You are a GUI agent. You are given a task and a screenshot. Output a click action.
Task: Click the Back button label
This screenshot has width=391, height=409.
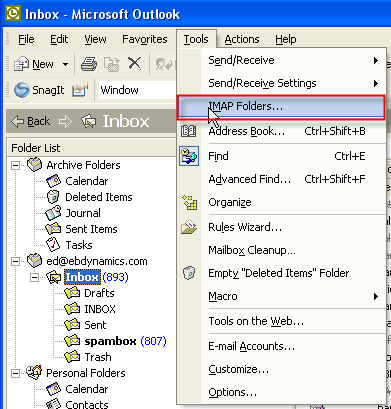point(38,121)
